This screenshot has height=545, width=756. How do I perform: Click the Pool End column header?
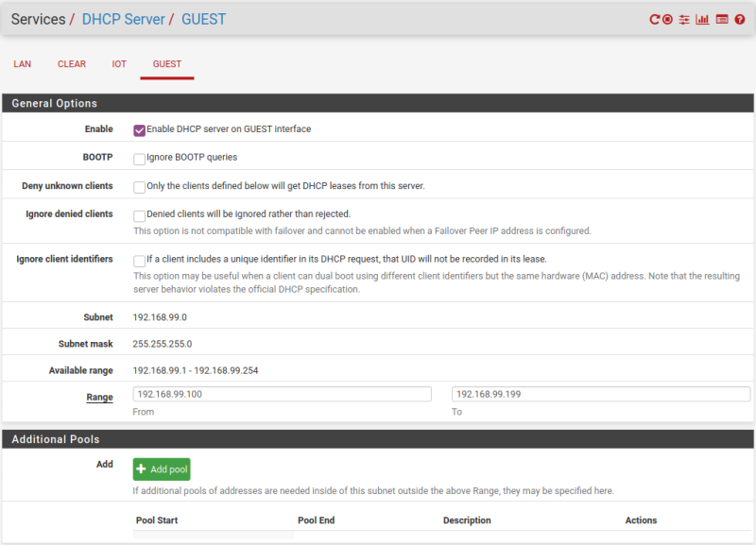(x=317, y=520)
